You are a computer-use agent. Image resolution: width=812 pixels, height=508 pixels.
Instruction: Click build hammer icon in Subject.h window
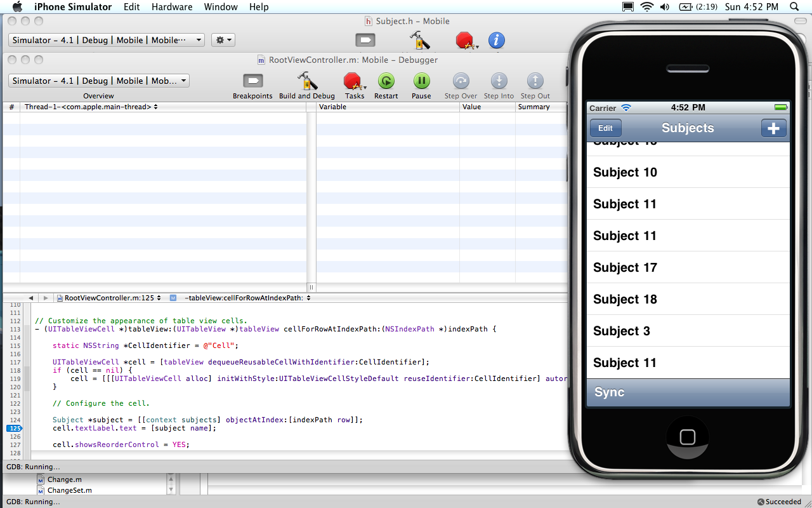point(420,40)
